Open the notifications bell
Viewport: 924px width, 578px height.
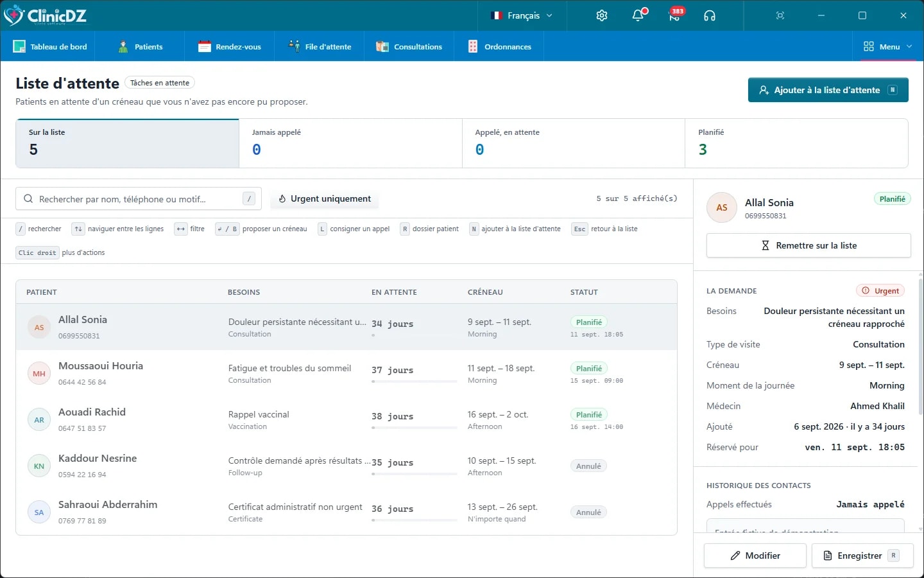(x=638, y=15)
